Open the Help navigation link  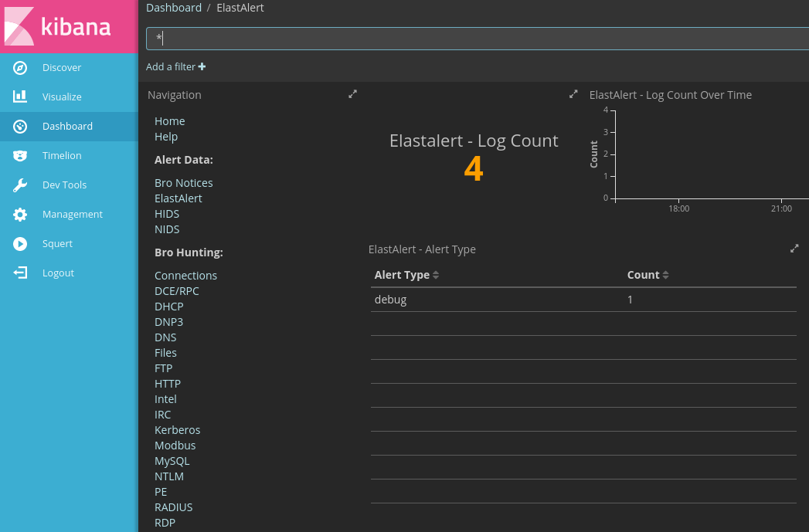166,137
